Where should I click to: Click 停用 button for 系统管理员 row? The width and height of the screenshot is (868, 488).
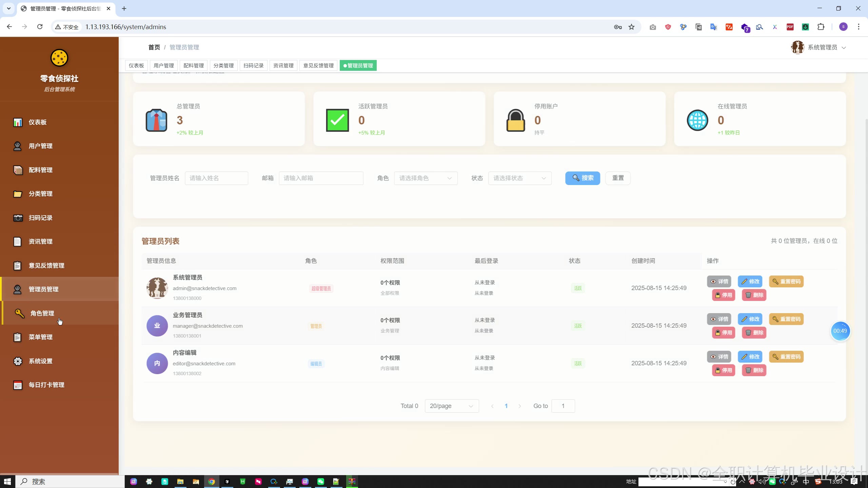(x=723, y=295)
